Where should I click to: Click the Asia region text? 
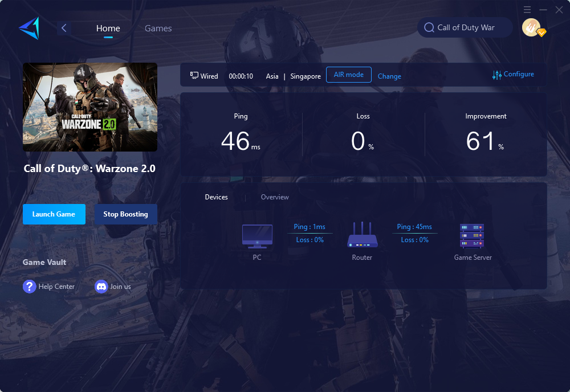(x=272, y=76)
